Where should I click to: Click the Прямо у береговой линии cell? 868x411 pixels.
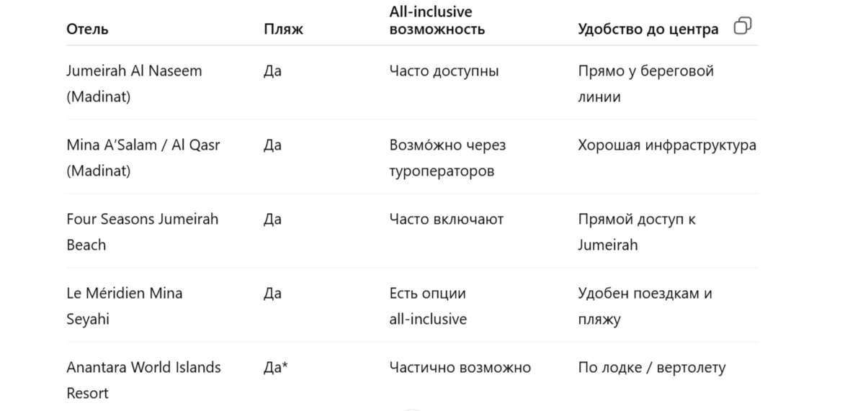coord(645,83)
